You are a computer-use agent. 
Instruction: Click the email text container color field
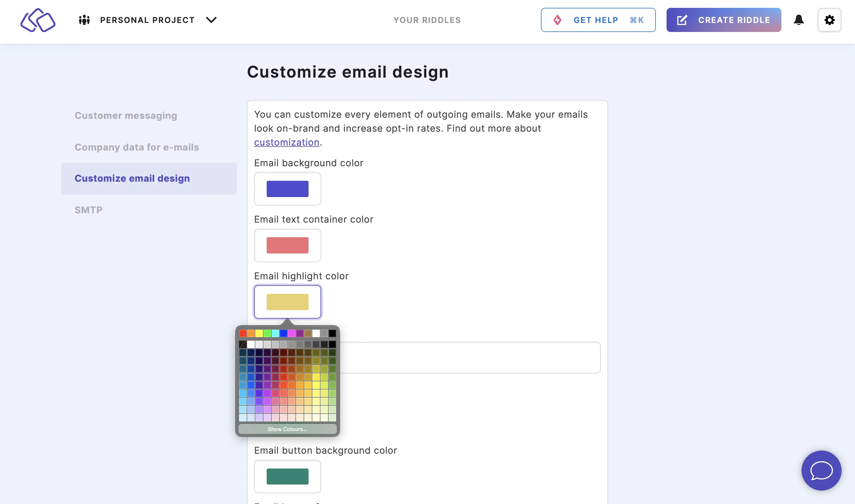[287, 245]
